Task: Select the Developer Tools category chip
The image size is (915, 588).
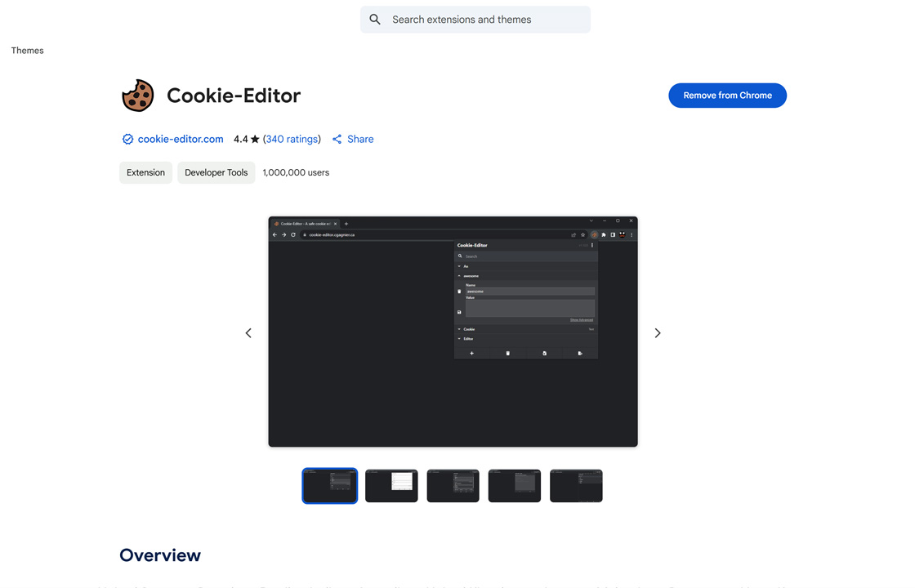Action: [216, 172]
